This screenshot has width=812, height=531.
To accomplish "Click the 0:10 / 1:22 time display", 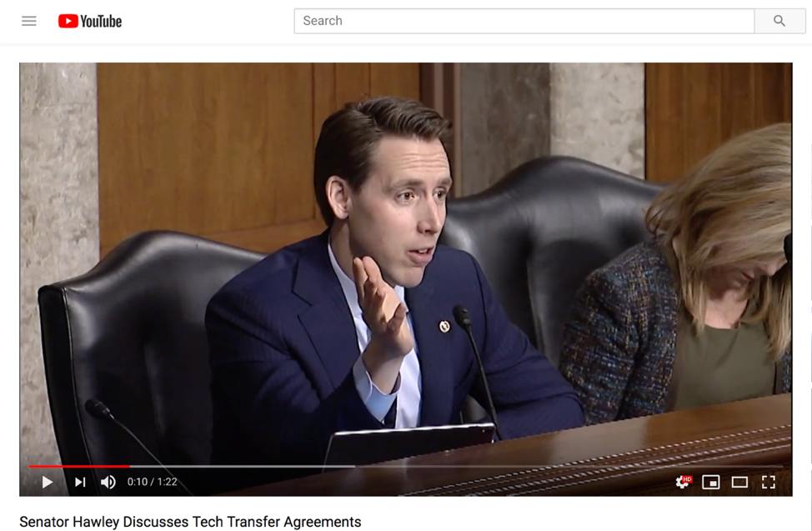I will tap(153, 482).
